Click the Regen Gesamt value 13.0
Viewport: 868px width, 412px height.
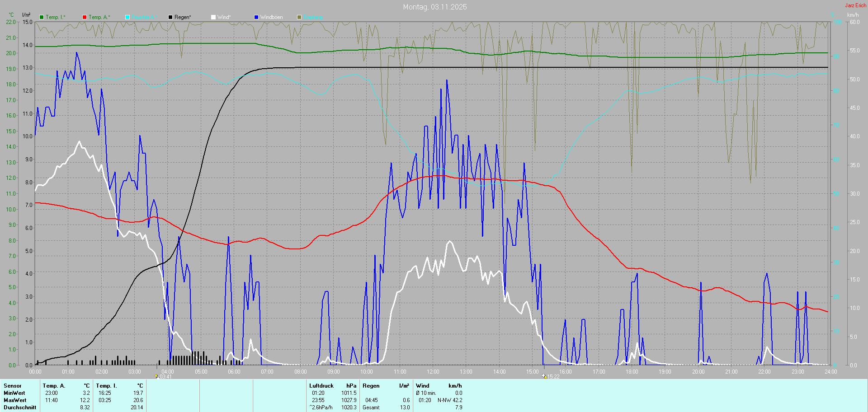pyautogui.click(x=405, y=407)
